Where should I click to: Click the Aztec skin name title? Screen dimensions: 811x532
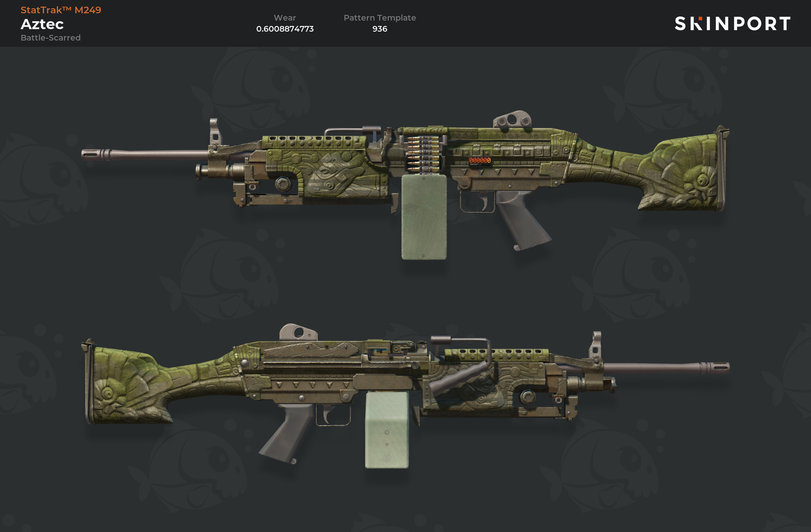(x=42, y=24)
